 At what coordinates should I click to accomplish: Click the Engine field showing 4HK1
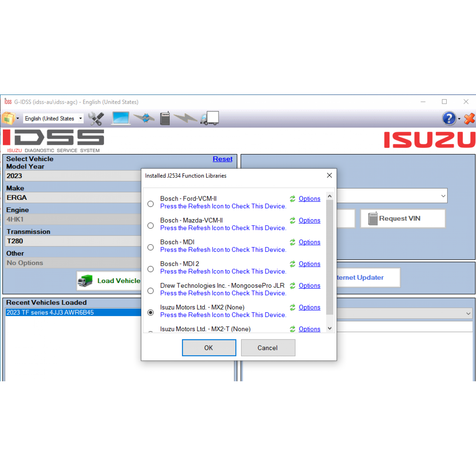coord(73,219)
